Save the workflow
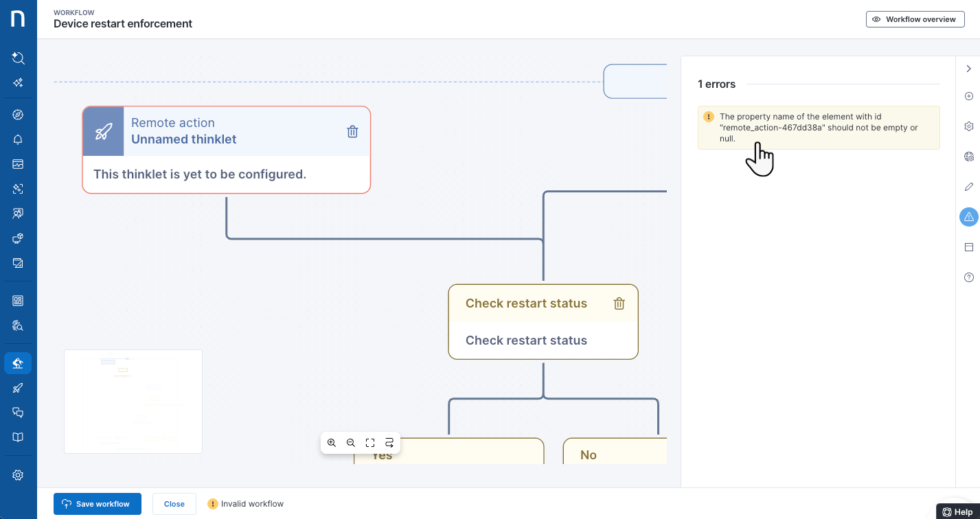The height and width of the screenshot is (519, 980). (x=97, y=504)
